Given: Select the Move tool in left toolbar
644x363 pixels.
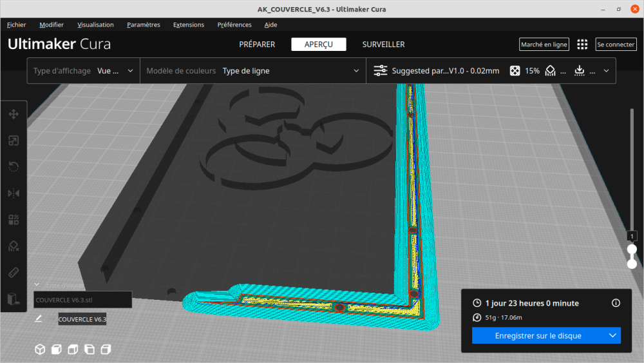Looking at the screenshot, I should [14, 114].
